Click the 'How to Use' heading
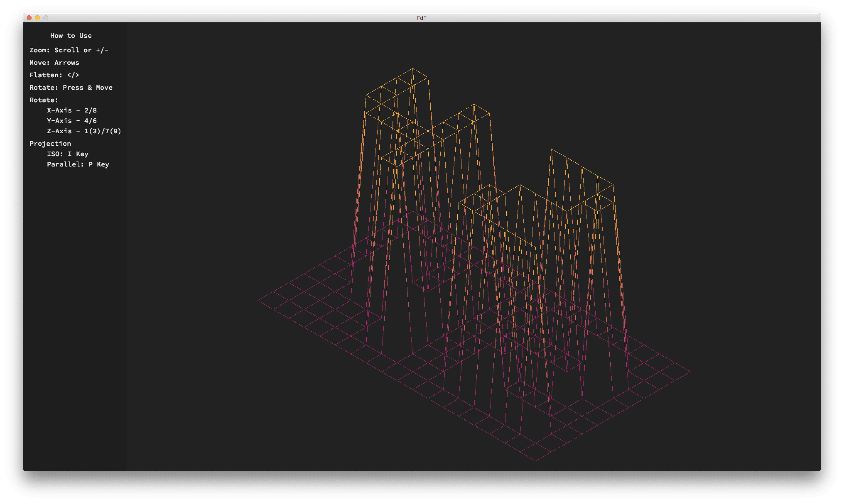Screen dimensions: 844x504 click(x=71, y=36)
